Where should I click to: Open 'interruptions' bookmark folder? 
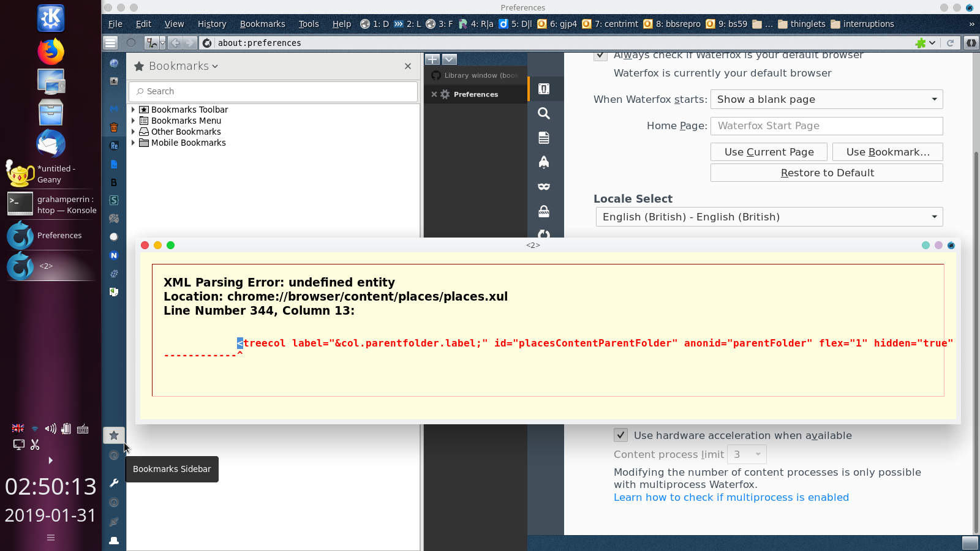[x=862, y=24]
